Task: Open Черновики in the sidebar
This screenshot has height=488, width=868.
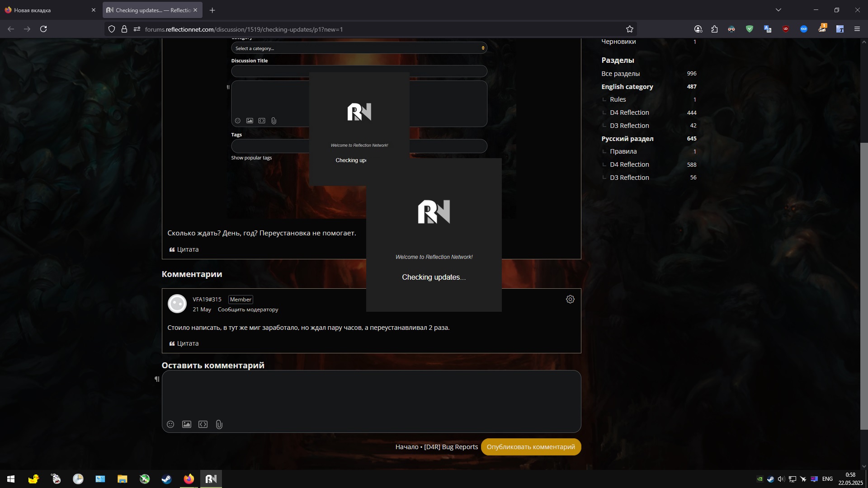Action: [618, 42]
